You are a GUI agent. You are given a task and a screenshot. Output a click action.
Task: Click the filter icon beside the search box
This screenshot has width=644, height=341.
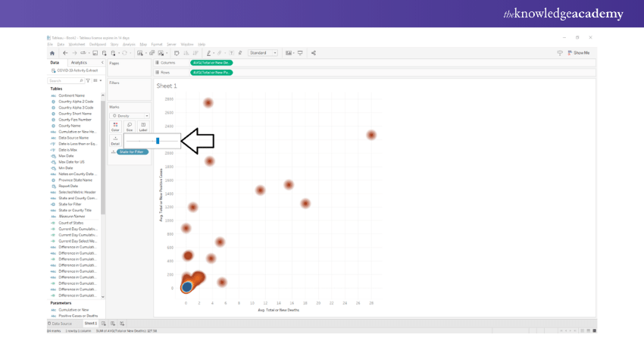88,80
